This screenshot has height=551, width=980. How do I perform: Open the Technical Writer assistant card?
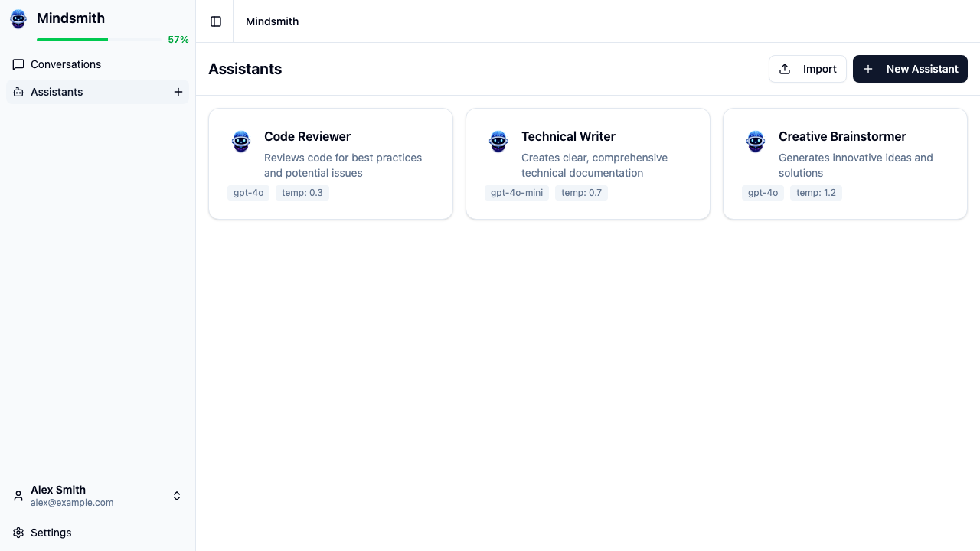588,163
